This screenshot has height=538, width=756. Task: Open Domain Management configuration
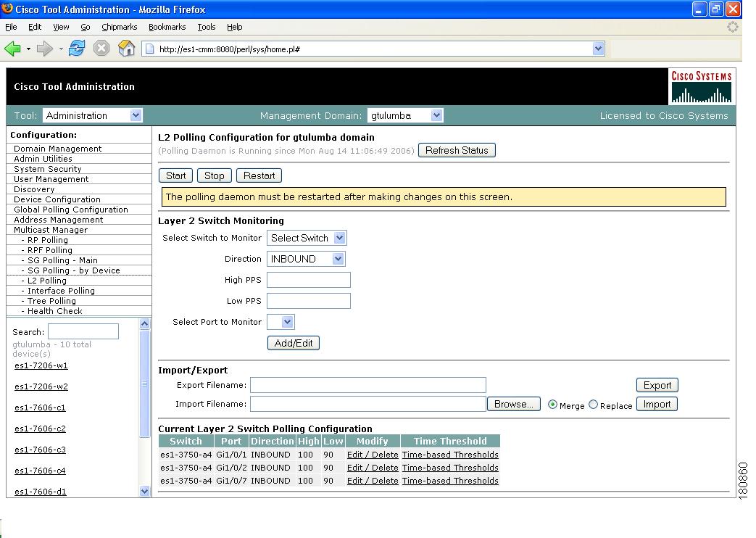58,149
